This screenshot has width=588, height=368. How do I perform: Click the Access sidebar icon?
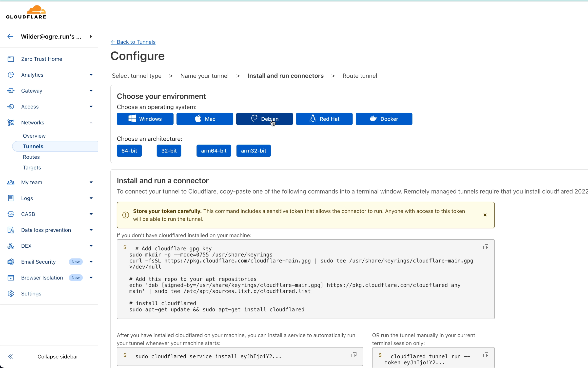(11, 107)
